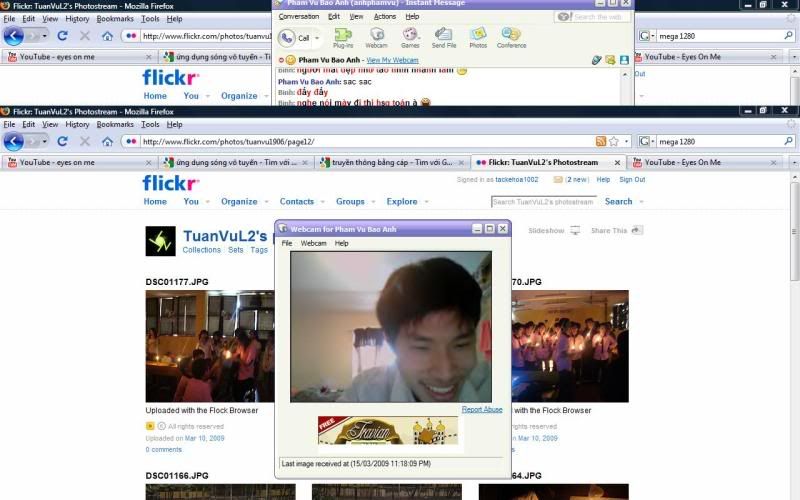The image size is (800, 500).
Task: Open the DSC01177.JPG photo thumbnail
Action: [x=203, y=346]
